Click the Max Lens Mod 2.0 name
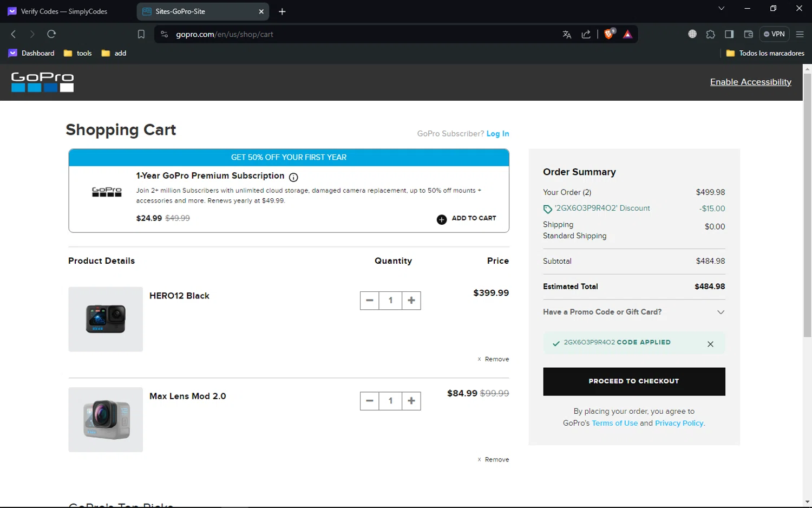The height and width of the screenshot is (508, 812). (x=188, y=396)
